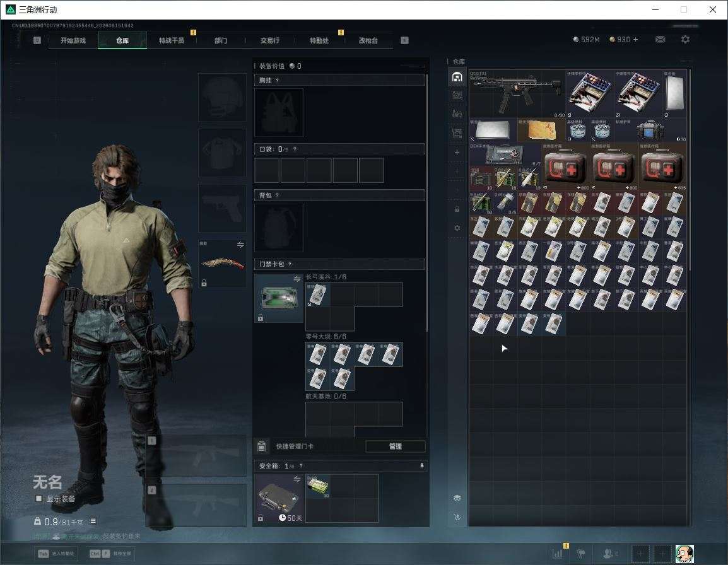Screen dimensions: 728x565
Task: Click the plus next to 930 currency
Action: [x=636, y=40]
